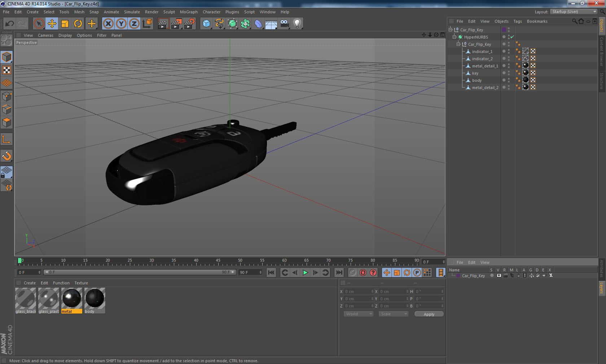Open the viewport Cameras menu
The image size is (606, 364).
45,35
